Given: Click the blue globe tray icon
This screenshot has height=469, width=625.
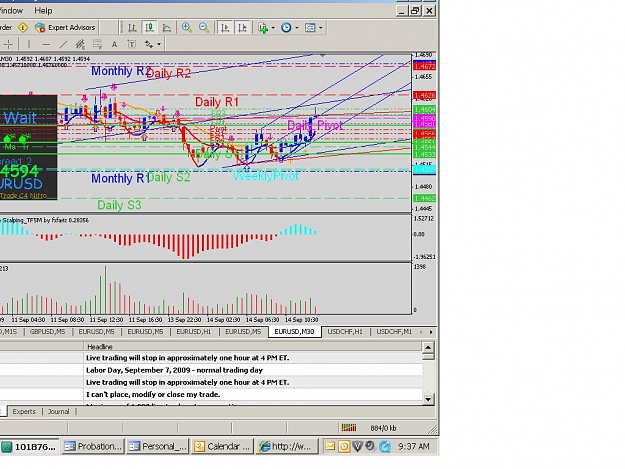Looking at the screenshot, I should pos(385,447).
